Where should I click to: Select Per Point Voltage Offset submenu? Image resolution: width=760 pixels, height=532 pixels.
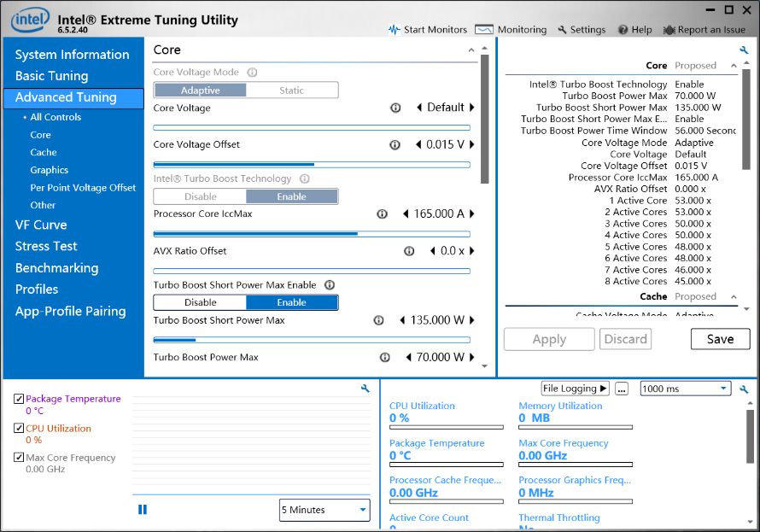coord(83,188)
